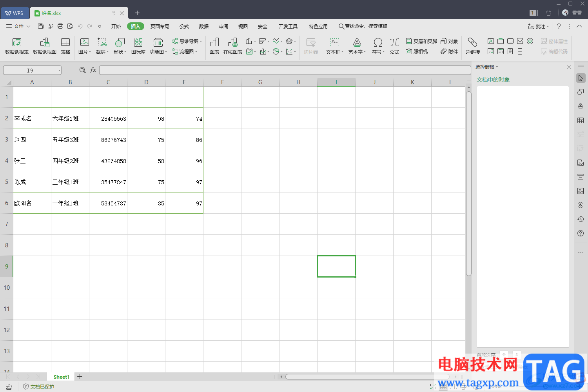588x392 pixels.
Task: Switch to the Home (开始) tab
Action: pos(116,26)
